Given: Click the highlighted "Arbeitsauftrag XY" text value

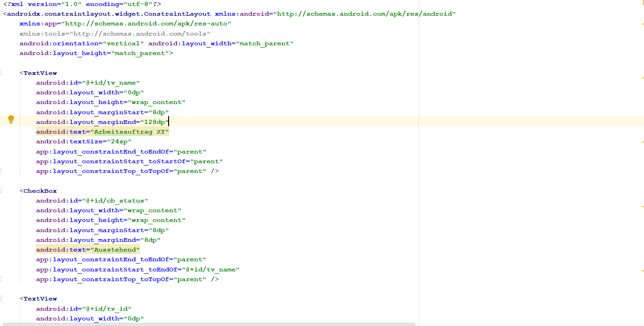Looking at the screenshot, I should pyautogui.click(x=130, y=132).
